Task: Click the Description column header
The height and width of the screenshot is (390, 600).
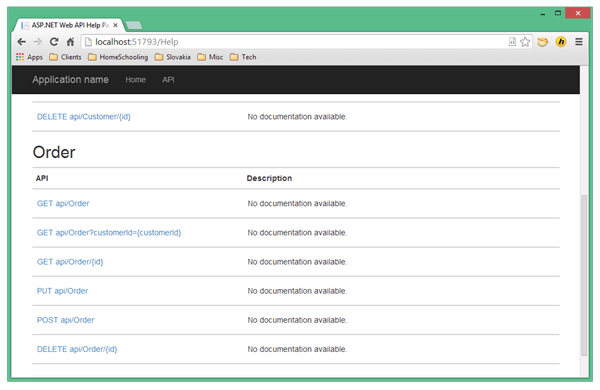Action: tap(269, 178)
